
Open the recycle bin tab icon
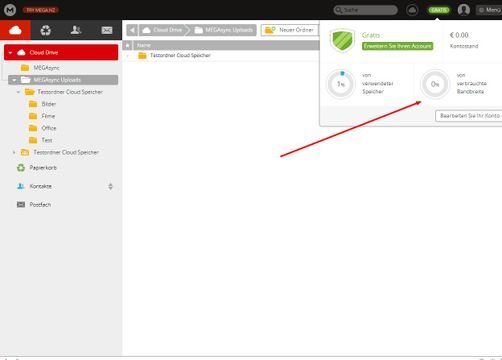click(x=46, y=30)
